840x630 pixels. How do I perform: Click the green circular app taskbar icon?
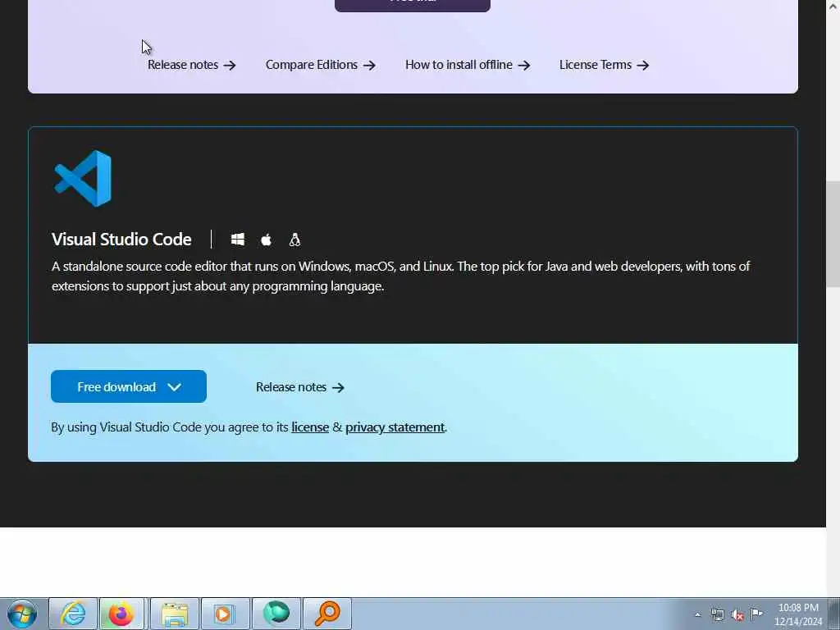click(x=276, y=614)
